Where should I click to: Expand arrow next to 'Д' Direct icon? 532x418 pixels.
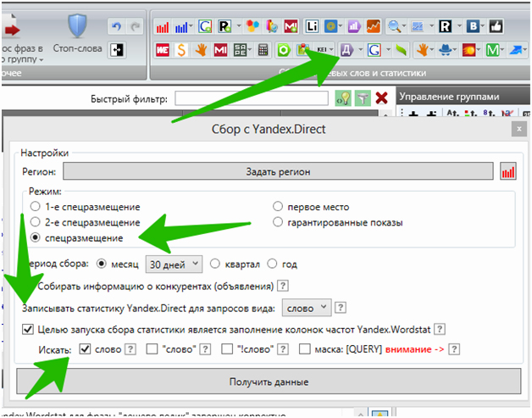(360, 50)
